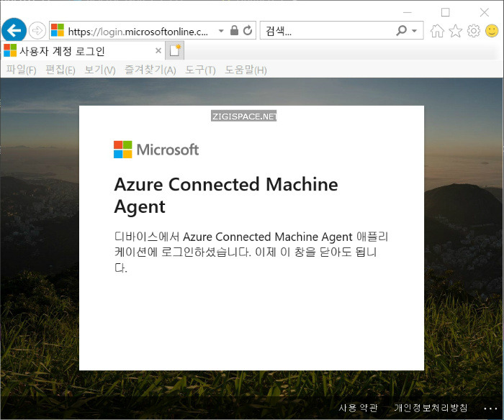
Task: Open the search provider dropdown arrow
Action: pyautogui.click(x=415, y=31)
